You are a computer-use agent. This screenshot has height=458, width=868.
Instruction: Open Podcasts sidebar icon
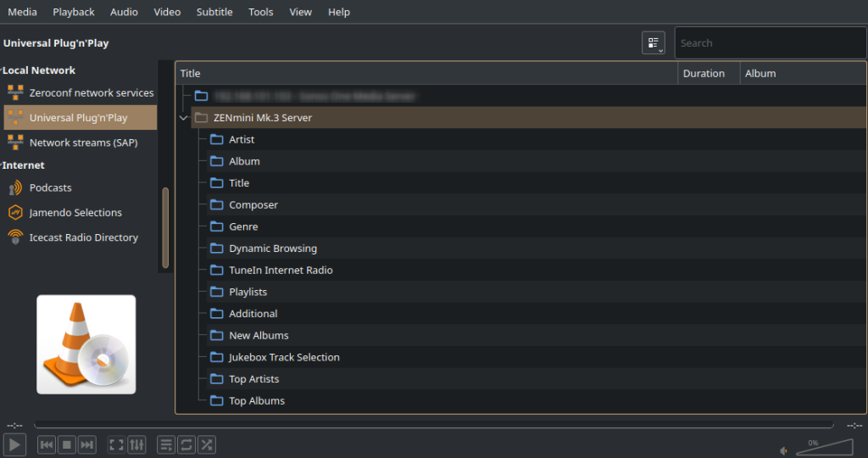tap(15, 187)
